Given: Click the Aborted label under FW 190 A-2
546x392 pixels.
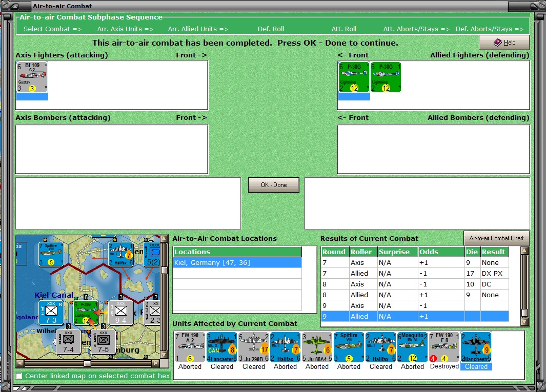Looking at the screenshot, I should (x=190, y=366).
